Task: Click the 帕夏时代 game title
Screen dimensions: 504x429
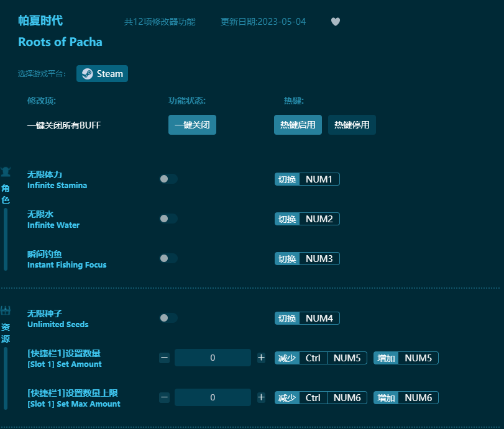Action: point(40,20)
